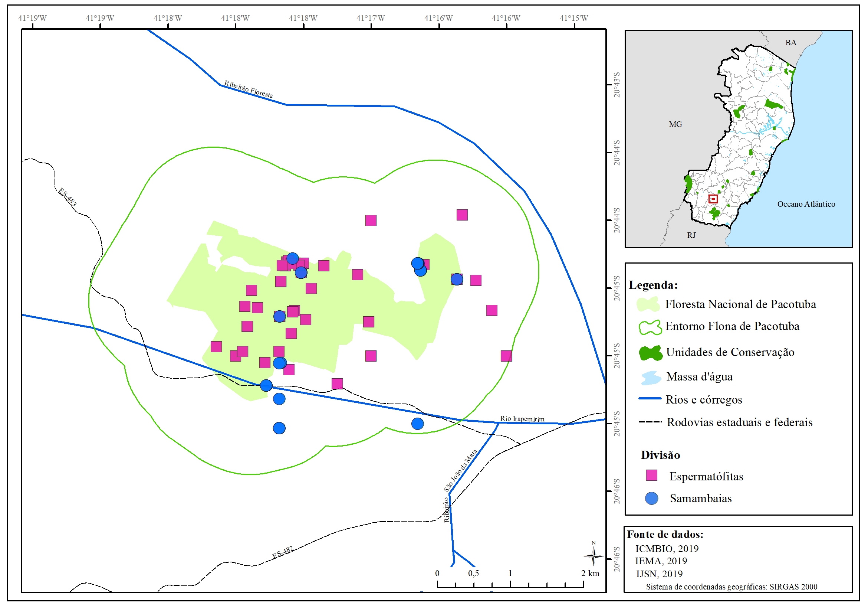Viewport: 868px width, 614px height.
Task: Click the 2 km scale bar label
Action: 590,573
